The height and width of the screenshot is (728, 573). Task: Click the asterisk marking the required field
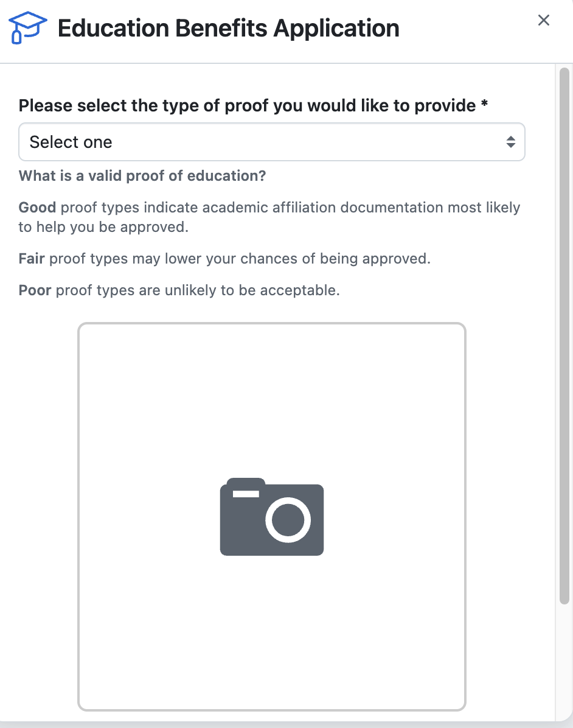tap(484, 105)
